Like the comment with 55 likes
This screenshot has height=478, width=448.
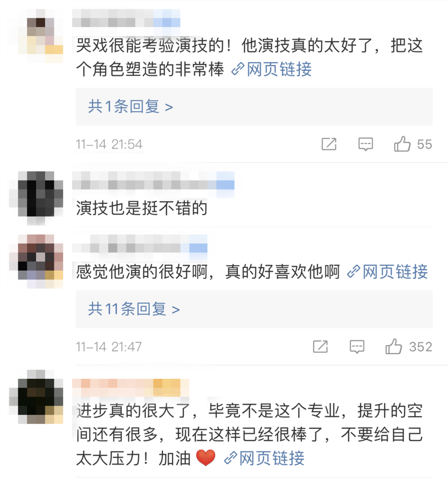[x=402, y=144]
